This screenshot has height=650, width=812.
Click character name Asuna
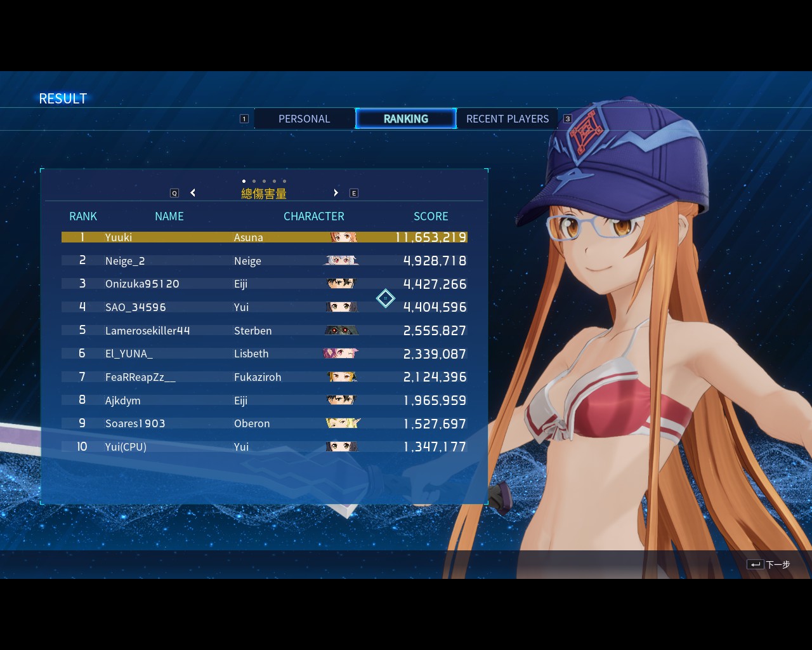point(249,237)
